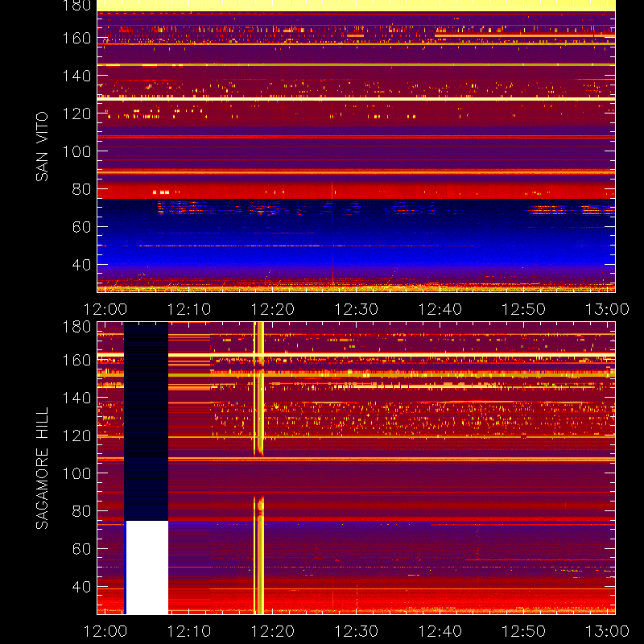Select the 60 tick label on Sagamore Hill axis
644x644 pixels.
point(81,549)
